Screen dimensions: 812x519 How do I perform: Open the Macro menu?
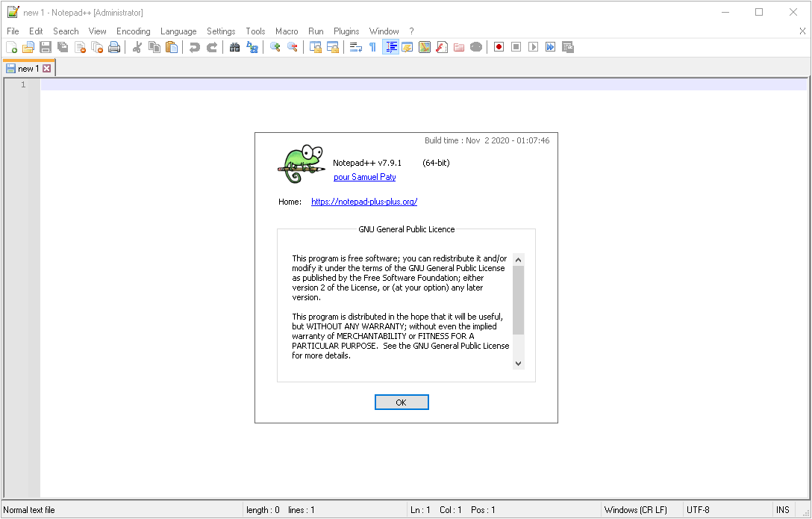coord(287,31)
